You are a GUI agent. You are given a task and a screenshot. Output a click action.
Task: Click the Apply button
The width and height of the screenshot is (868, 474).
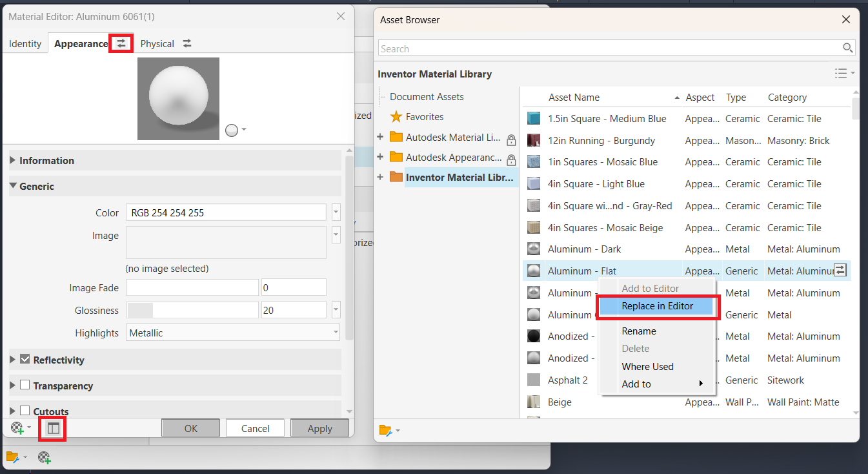(319, 428)
